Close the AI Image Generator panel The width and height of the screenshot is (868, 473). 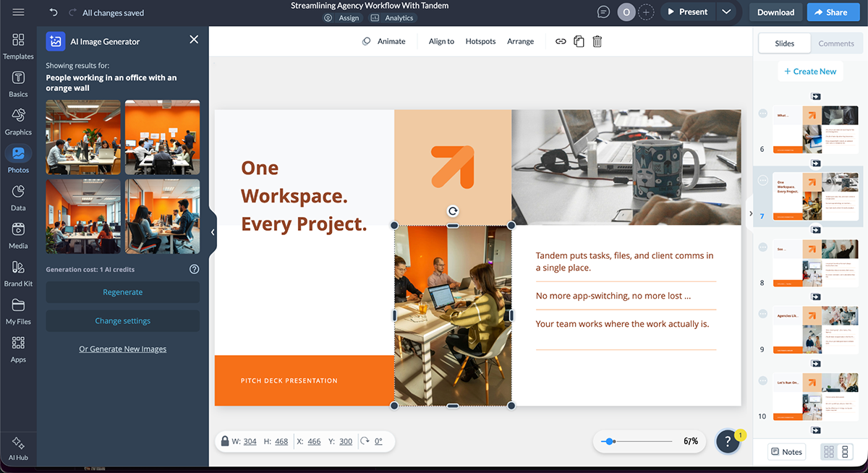[194, 40]
